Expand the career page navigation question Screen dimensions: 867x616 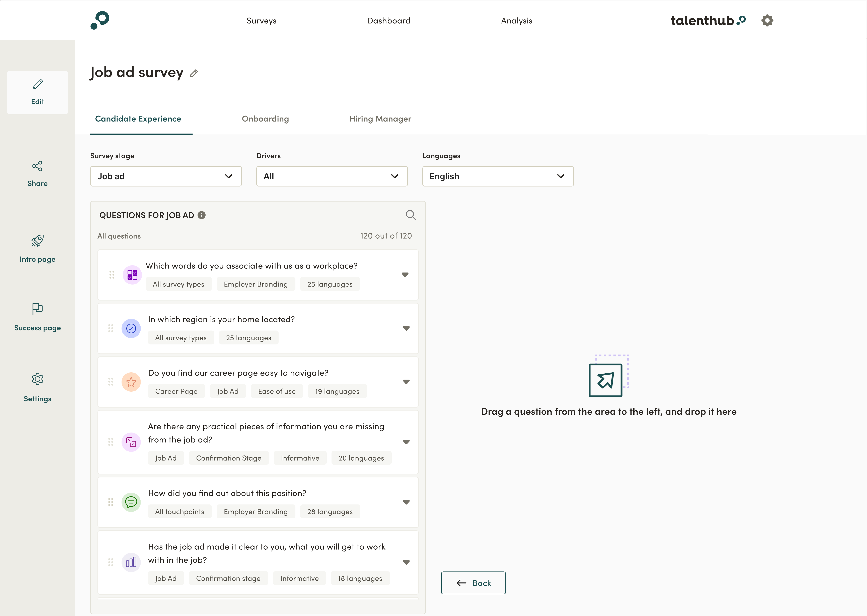coord(406,382)
